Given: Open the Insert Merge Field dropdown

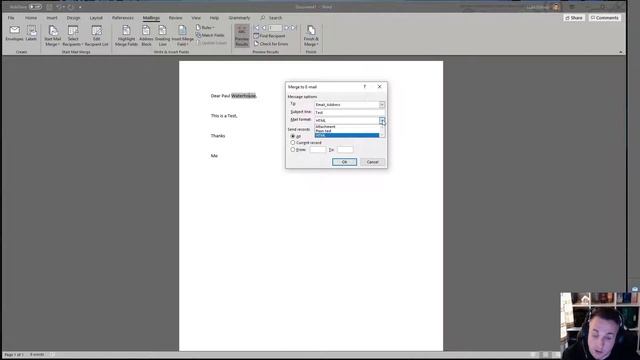Looking at the screenshot, I should point(182,36).
